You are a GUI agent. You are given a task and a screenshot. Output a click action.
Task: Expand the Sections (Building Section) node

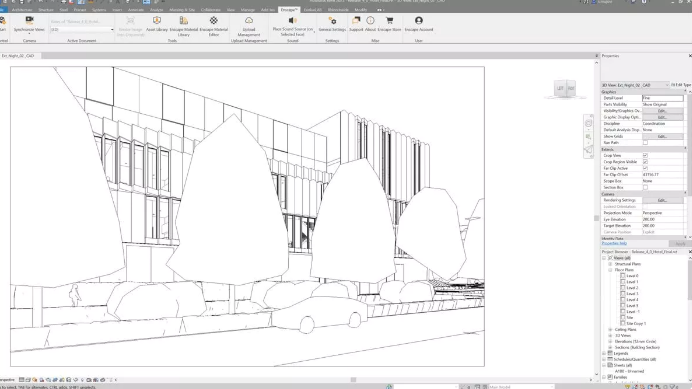pyautogui.click(x=610, y=347)
